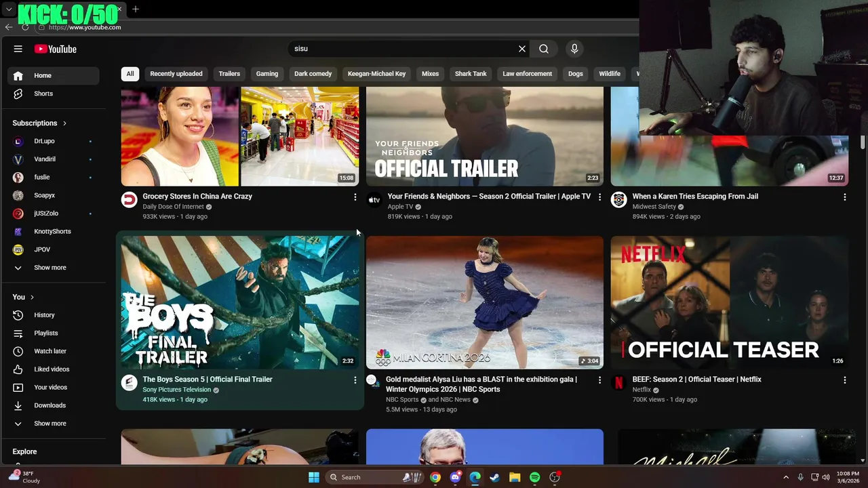Open Midwest Safety channel avatar
Image resolution: width=868 pixels, height=488 pixels.
[618, 199]
